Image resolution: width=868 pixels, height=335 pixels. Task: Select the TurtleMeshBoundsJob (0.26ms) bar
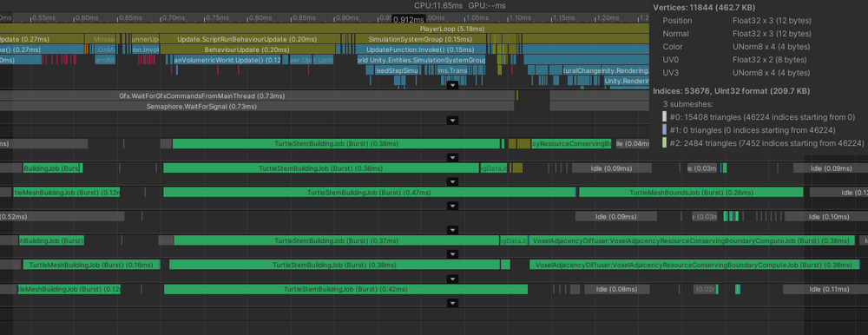coord(691,192)
